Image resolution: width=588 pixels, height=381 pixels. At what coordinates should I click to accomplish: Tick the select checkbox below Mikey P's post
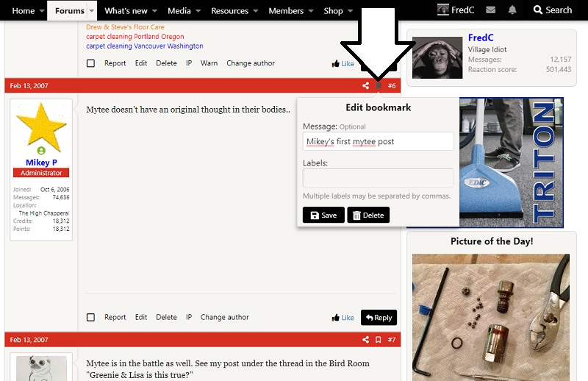[91, 318]
